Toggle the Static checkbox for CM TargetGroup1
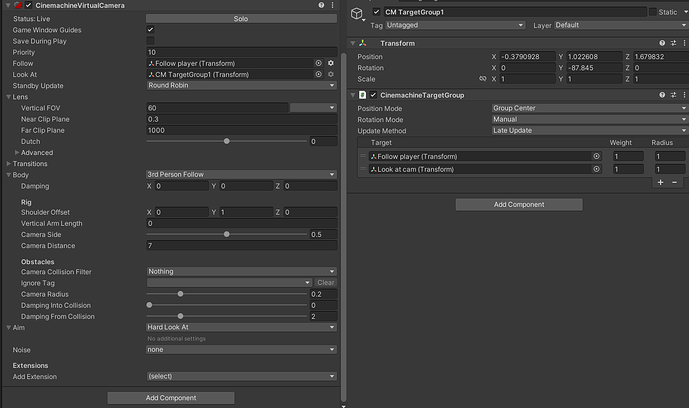 tap(651, 12)
